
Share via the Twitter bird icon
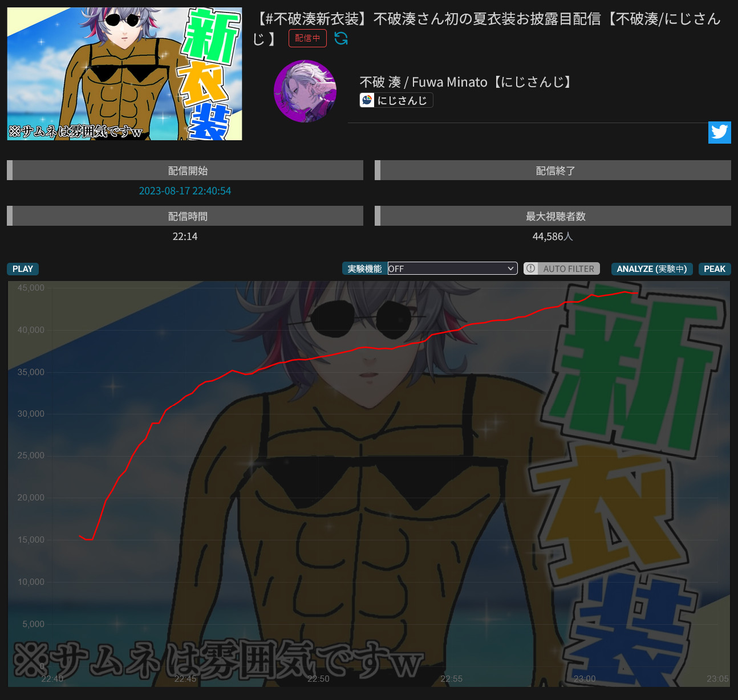click(720, 132)
